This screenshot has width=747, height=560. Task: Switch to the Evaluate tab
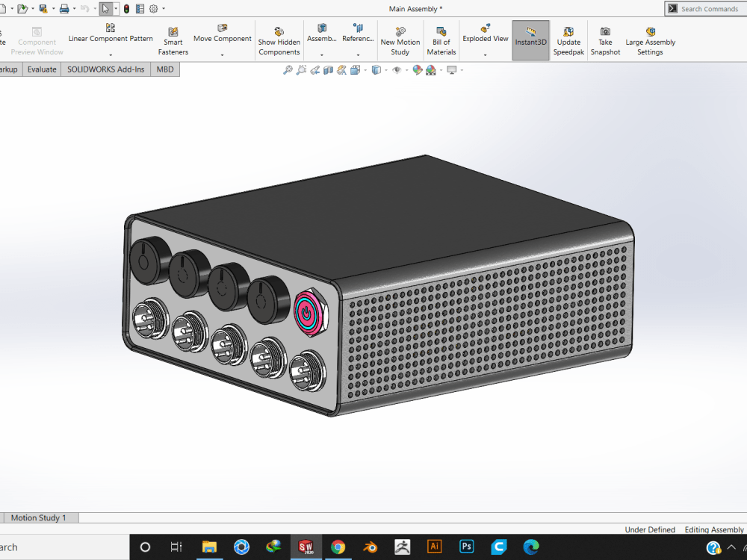click(x=42, y=69)
